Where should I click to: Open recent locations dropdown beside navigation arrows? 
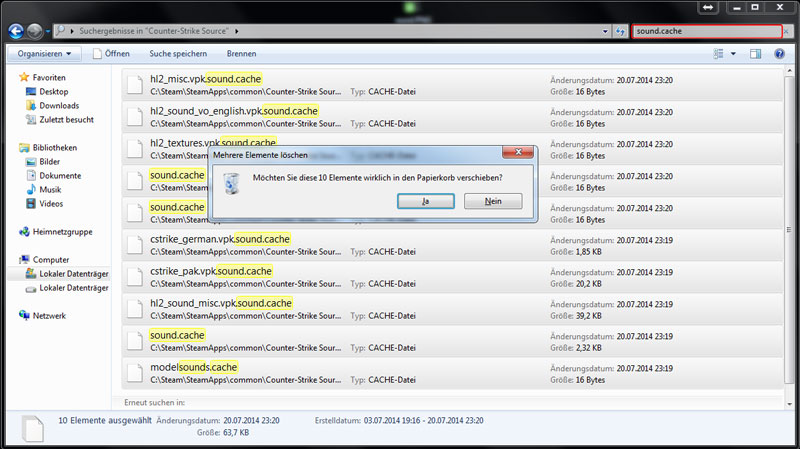coord(48,31)
